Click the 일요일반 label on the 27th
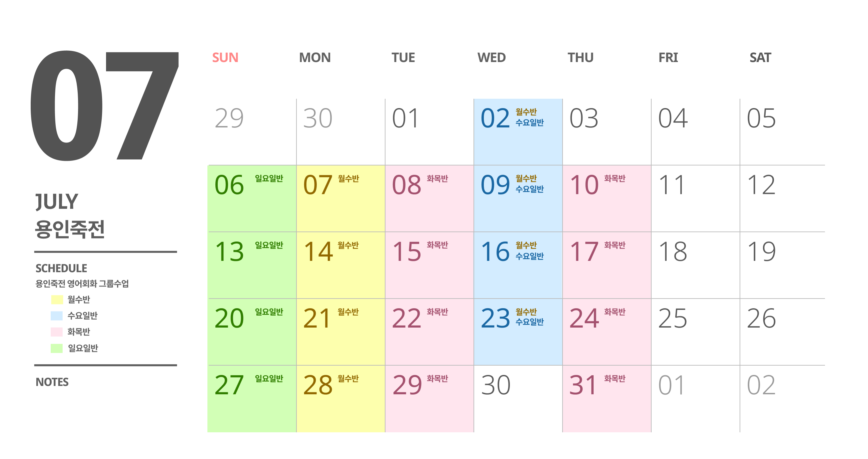This screenshot has width=868, height=459. (269, 379)
